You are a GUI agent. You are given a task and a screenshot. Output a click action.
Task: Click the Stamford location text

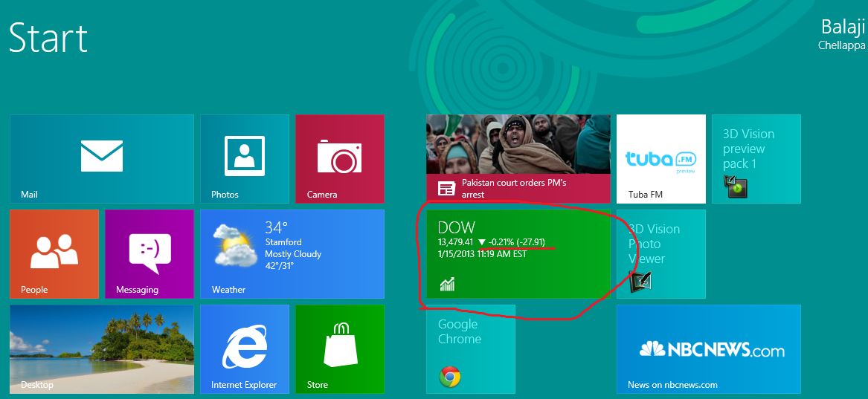click(x=283, y=242)
